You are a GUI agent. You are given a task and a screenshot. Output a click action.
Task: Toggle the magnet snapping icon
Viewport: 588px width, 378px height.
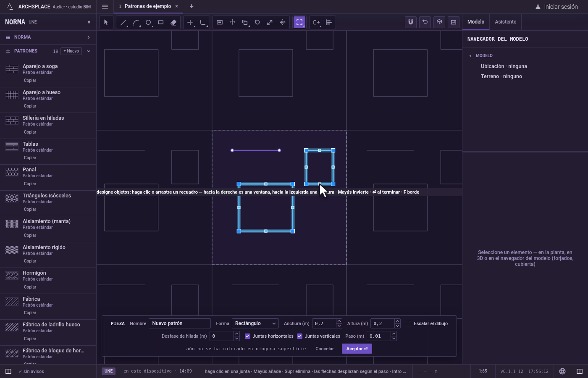pyautogui.click(x=411, y=22)
